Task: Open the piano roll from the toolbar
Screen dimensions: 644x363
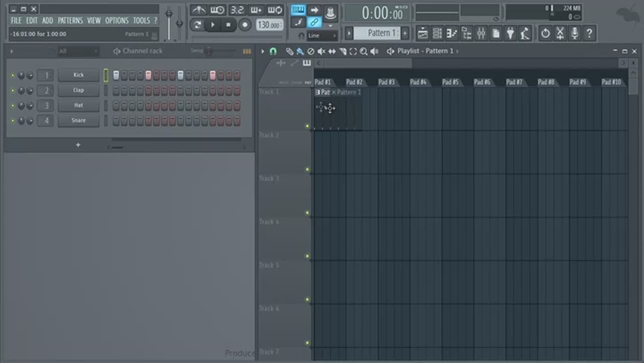Action: [452, 34]
